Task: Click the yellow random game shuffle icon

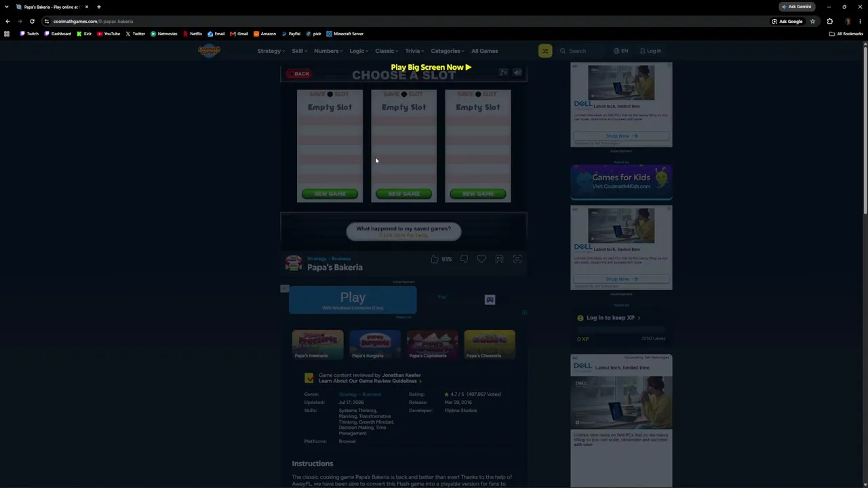Action: click(545, 51)
